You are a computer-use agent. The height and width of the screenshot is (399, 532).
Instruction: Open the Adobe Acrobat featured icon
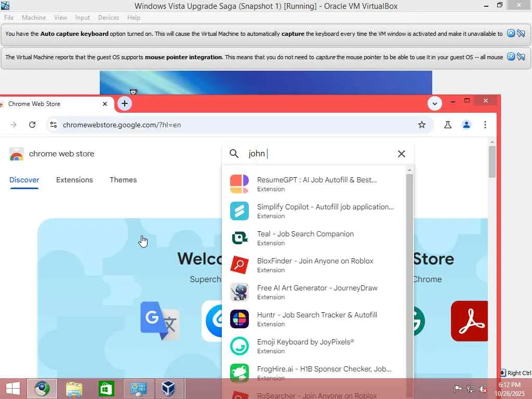[x=470, y=321]
